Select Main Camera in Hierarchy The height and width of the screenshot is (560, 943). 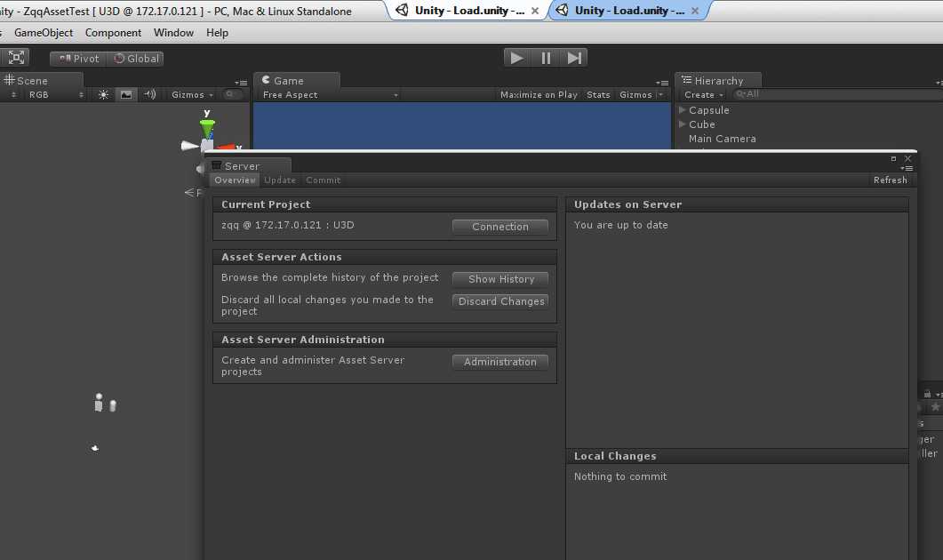coord(722,139)
